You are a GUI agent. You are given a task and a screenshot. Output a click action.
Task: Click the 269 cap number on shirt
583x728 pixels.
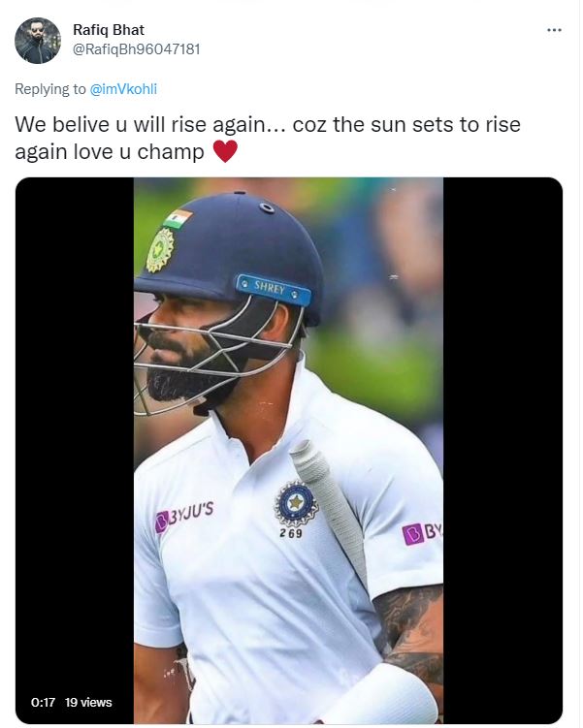[x=291, y=533]
